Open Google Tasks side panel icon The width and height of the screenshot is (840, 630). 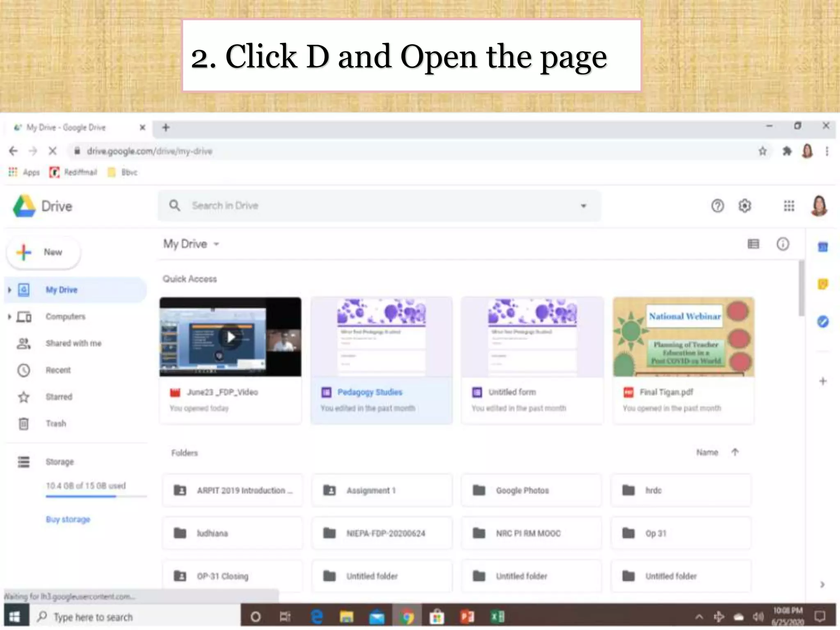pos(823,321)
